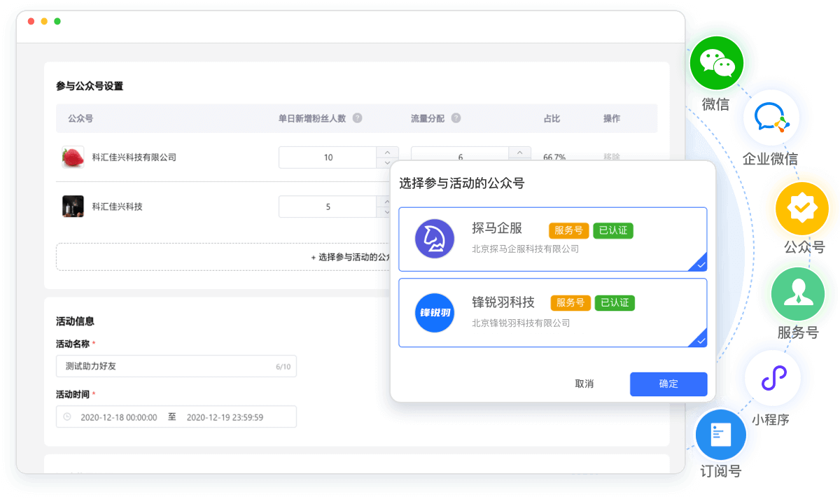840x504 pixels.
Task: Click the yellow 公众号 badge icon
Action: (802, 209)
